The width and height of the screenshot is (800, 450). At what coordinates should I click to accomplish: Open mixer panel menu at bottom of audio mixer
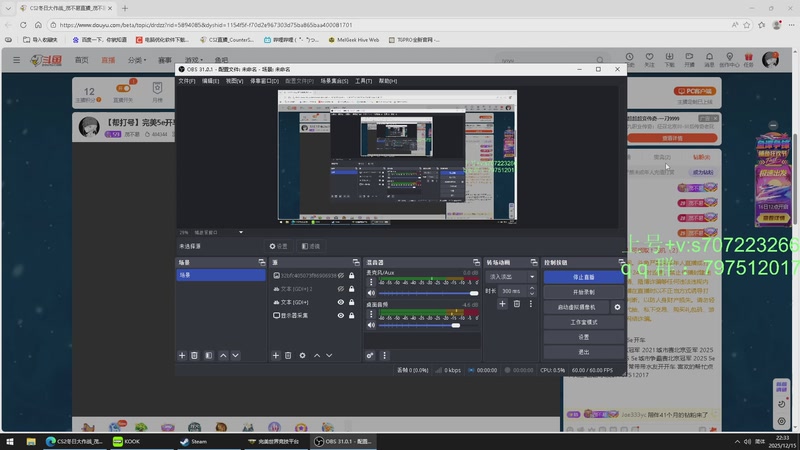point(384,355)
